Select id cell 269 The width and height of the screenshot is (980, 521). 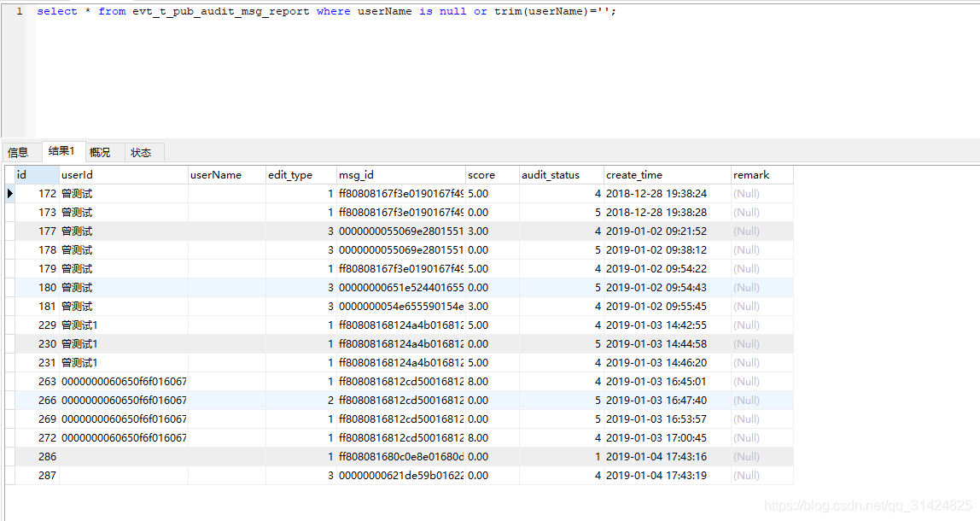tap(37, 419)
